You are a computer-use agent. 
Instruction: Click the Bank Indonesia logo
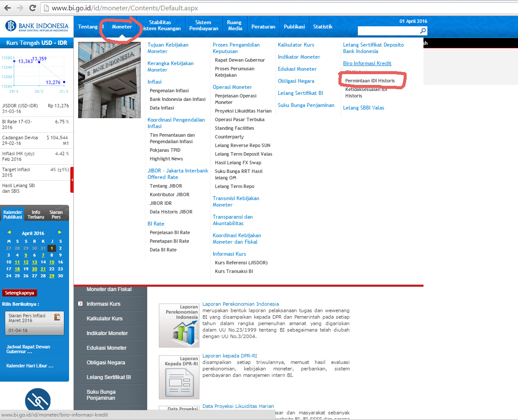[37, 26]
